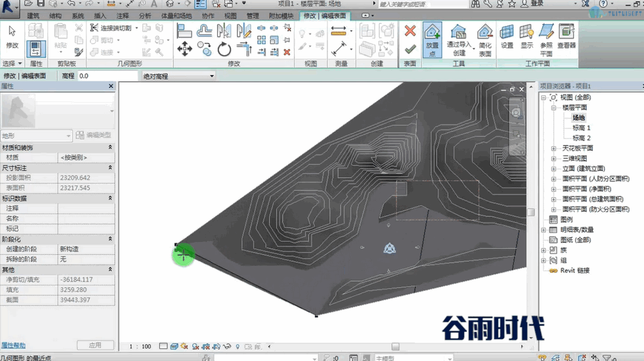Select the Trim/Extend to Corner tool
Image resolution: width=644 pixels, height=361 pixels.
pyautogui.click(x=244, y=49)
